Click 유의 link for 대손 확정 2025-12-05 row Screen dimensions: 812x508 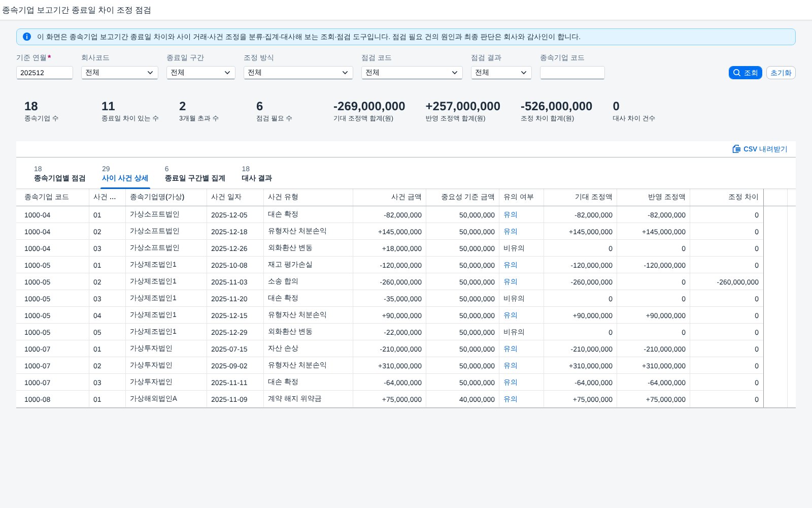511,214
